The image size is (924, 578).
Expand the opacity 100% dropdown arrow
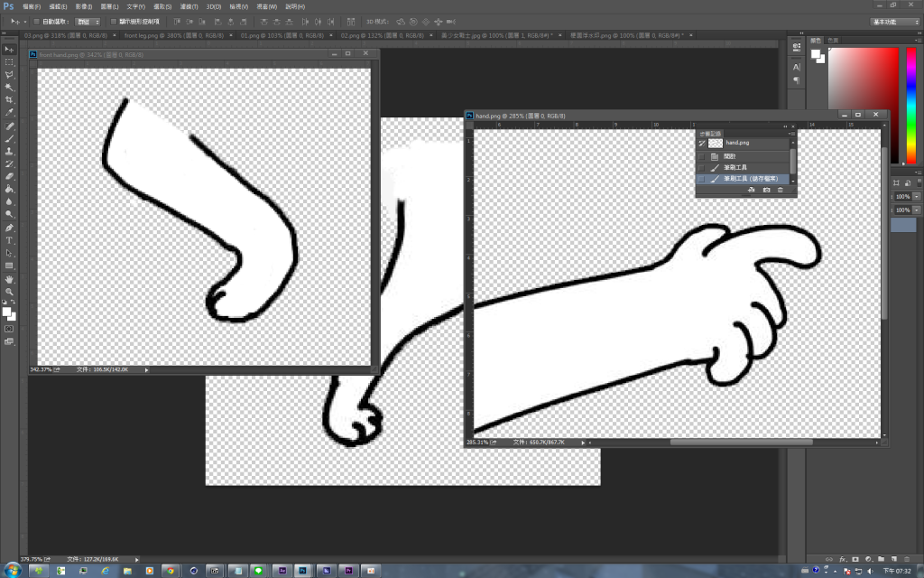917,197
